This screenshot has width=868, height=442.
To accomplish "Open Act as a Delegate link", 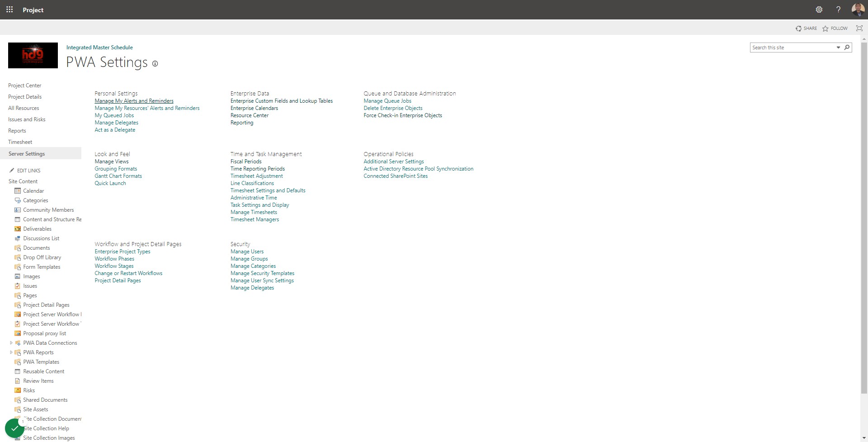I will click(x=115, y=130).
